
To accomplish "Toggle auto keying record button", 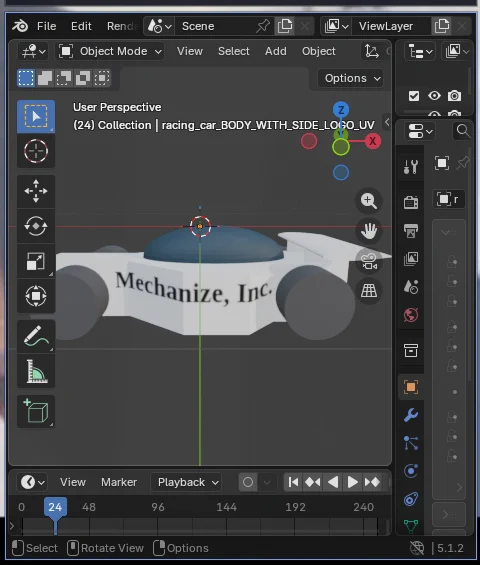I will [248, 482].
